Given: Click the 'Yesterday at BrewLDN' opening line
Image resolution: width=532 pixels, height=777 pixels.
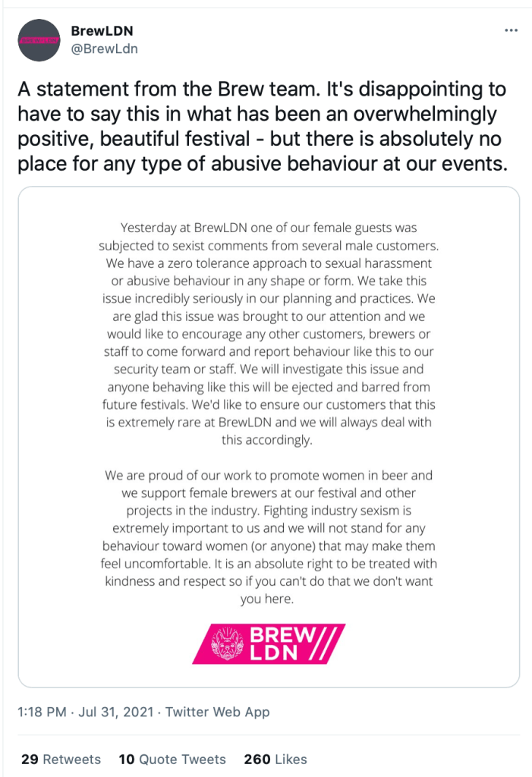Looking at the screenshot, I should tap(269, 228).
